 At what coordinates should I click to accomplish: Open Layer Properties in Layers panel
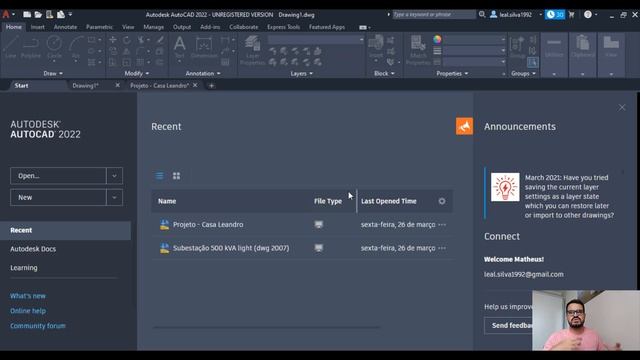(x=252, y=51)
